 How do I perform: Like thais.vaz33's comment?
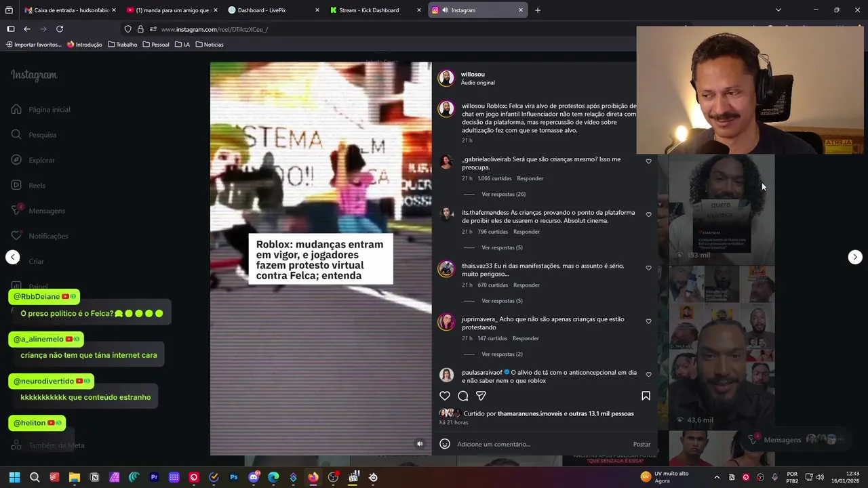[648, 268]
